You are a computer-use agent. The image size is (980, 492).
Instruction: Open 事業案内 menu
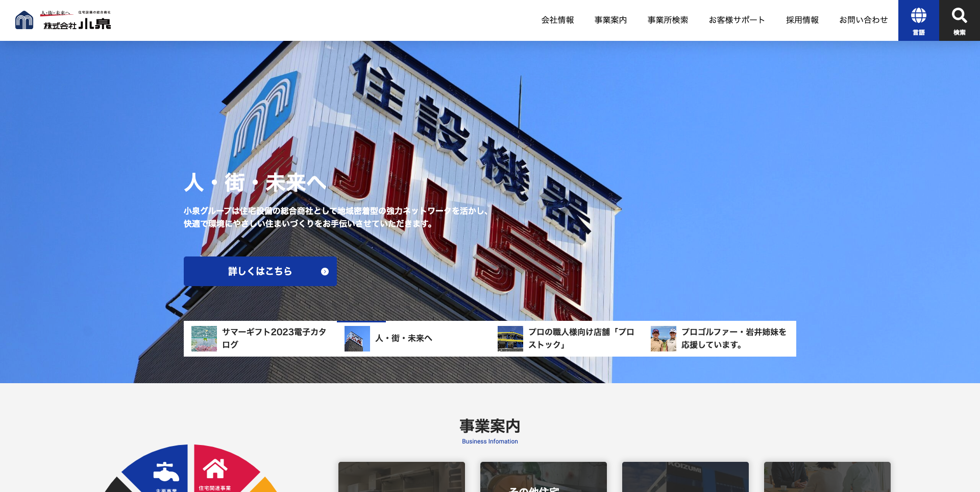[610, 20]
